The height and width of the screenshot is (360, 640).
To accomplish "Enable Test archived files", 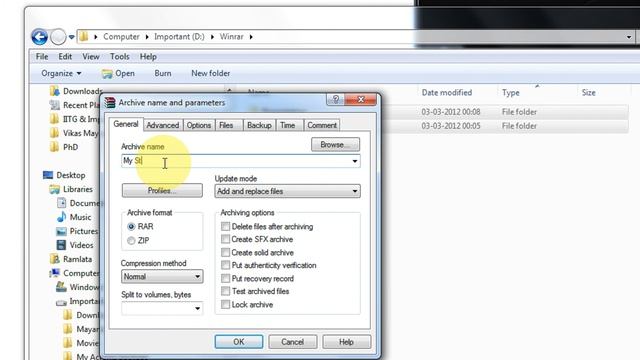I will pos(225,291).
